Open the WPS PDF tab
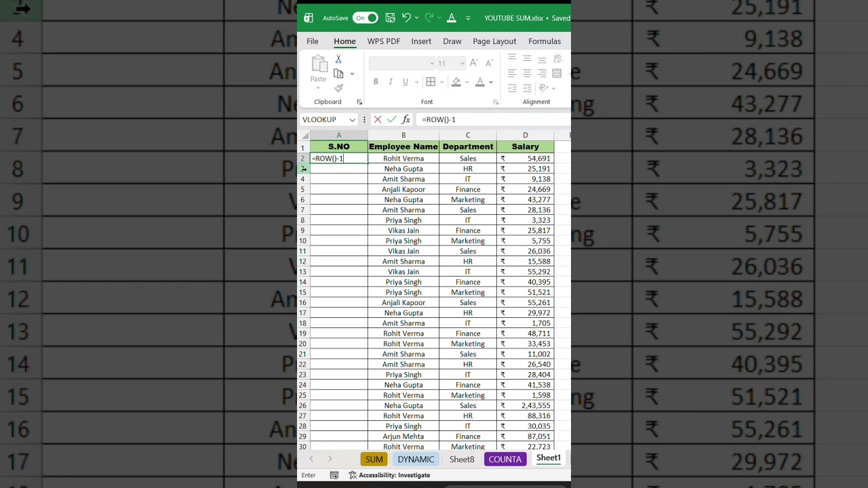868x488 pixels. click(384, 41)
